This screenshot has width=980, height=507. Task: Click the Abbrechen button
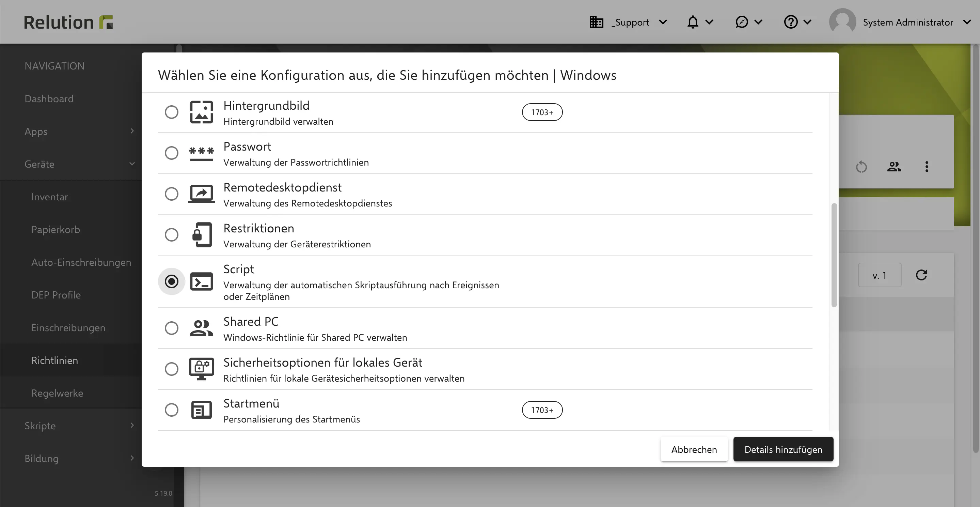tap(694, 449)
